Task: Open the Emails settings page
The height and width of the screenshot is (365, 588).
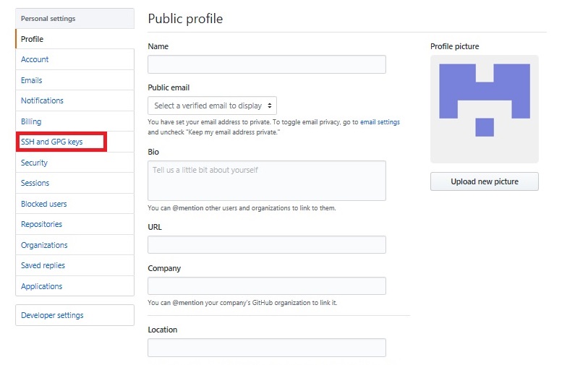Action: point(32,80)
